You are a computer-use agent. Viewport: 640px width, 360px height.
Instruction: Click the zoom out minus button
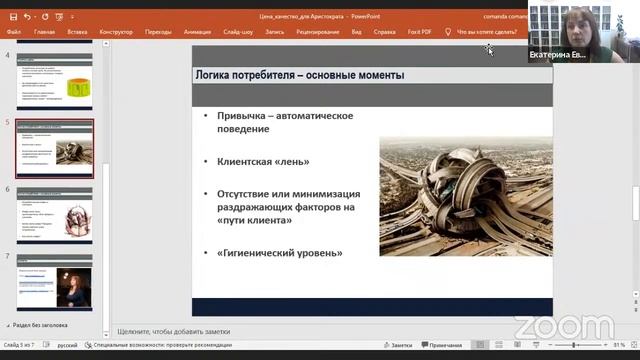coord(550,345)
